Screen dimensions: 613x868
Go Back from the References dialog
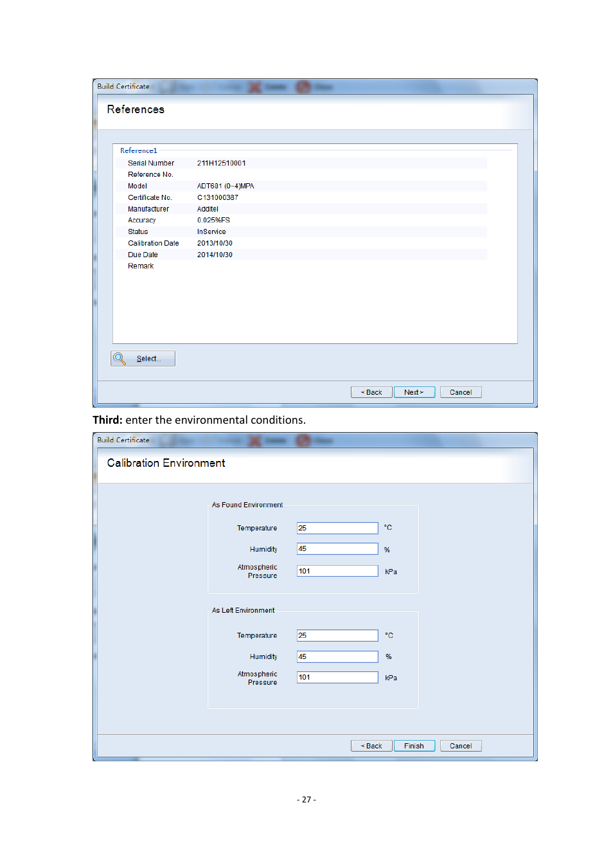[371, 392]
